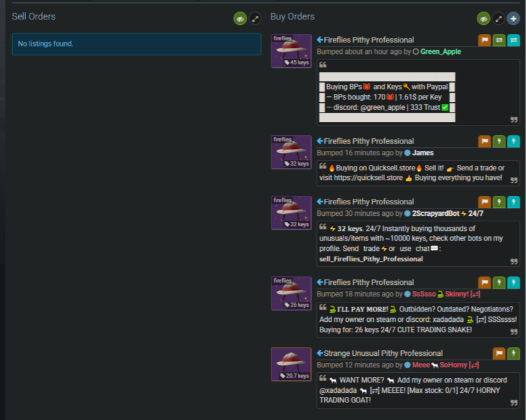This screenshot has width=526, height=420.
Task: Click green bolt icon on Meee SoHorny listing
Action: coord(513,353)
